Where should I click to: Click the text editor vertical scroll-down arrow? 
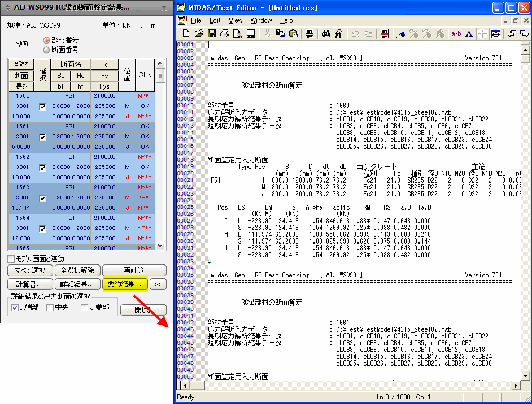525,376
